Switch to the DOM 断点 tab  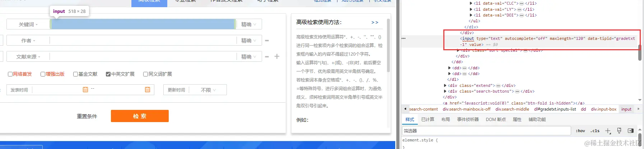tap(496, 120)
